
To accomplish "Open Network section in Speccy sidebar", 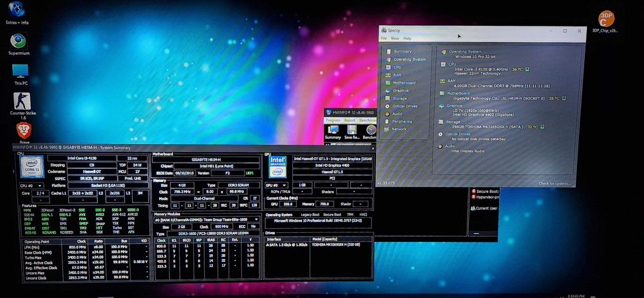I will 396,129.
